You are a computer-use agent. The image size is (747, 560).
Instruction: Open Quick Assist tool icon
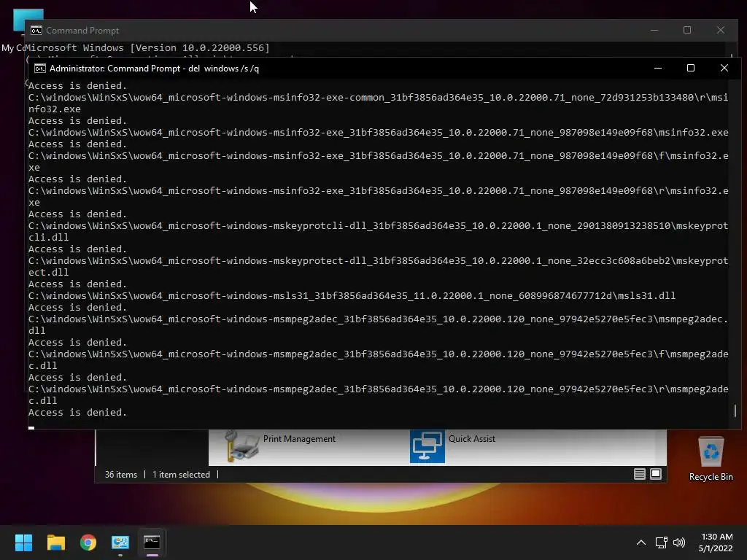click(x=427, y=447)
